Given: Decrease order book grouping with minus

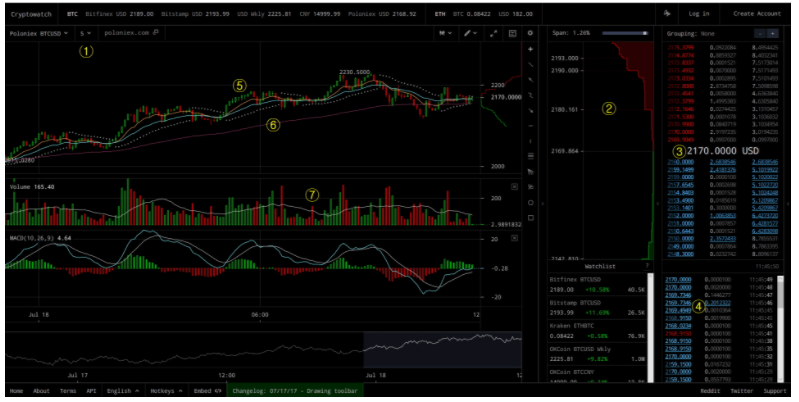Looking at the screenshot, I should [x=759, y=34].
